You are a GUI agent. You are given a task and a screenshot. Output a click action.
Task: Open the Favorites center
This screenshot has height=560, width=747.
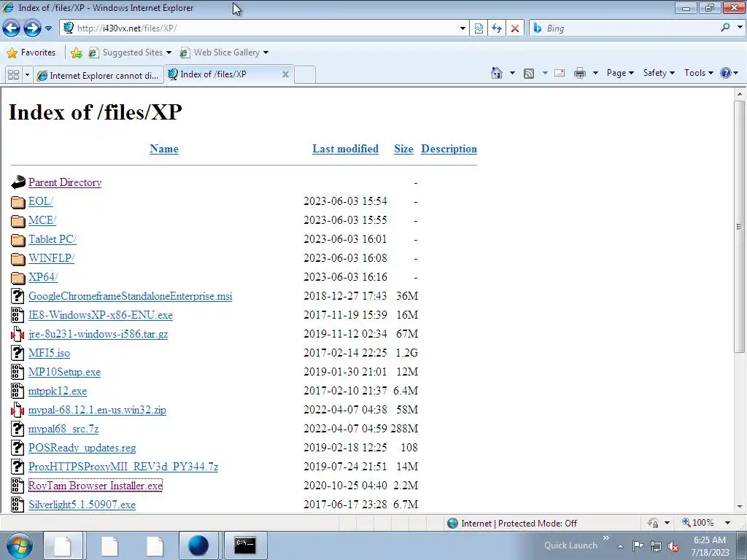[x=31, y=52]
